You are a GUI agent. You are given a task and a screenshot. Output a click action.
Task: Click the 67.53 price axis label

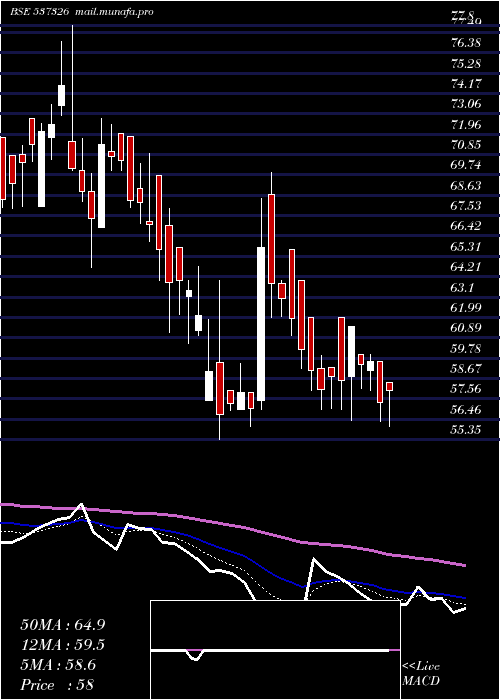click(466, 206)
